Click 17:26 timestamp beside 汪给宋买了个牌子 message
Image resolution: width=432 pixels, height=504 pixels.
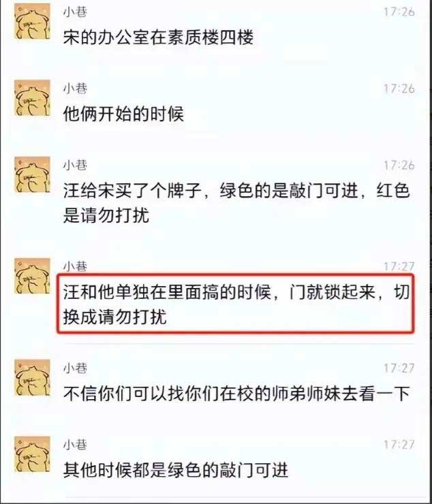pyautogui.click(x=399, y=166)
